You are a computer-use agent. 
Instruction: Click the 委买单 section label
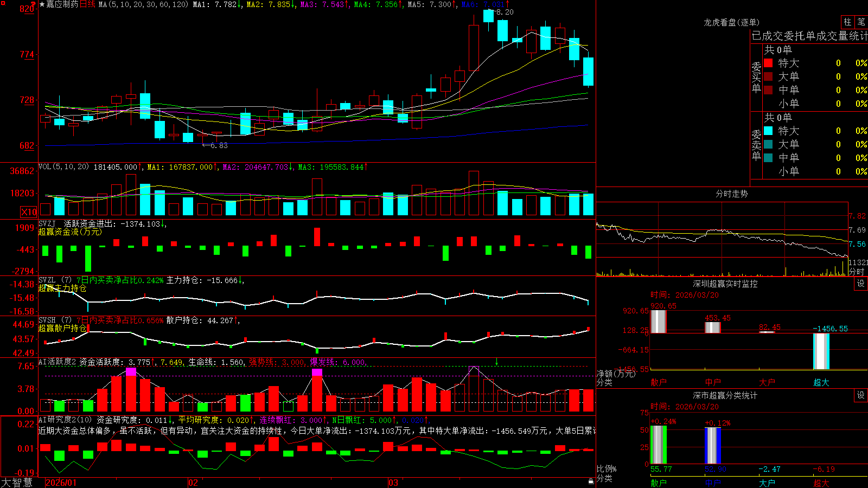[756, 77]
